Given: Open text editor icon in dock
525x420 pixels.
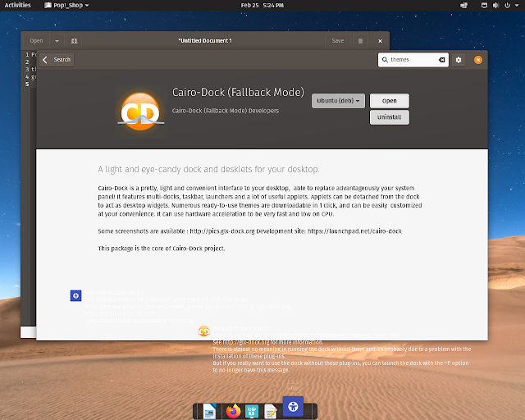Looking at the screenshot, I should coord(271,412).
